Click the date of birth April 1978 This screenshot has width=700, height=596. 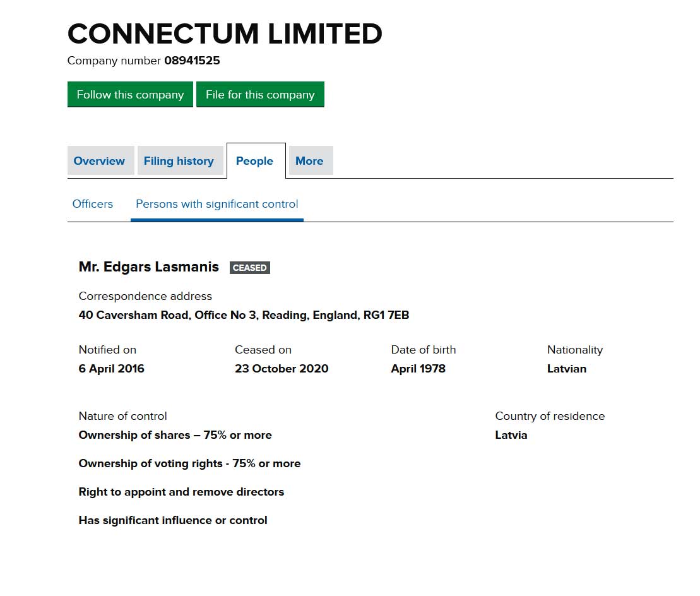click(x=418, y=369)
